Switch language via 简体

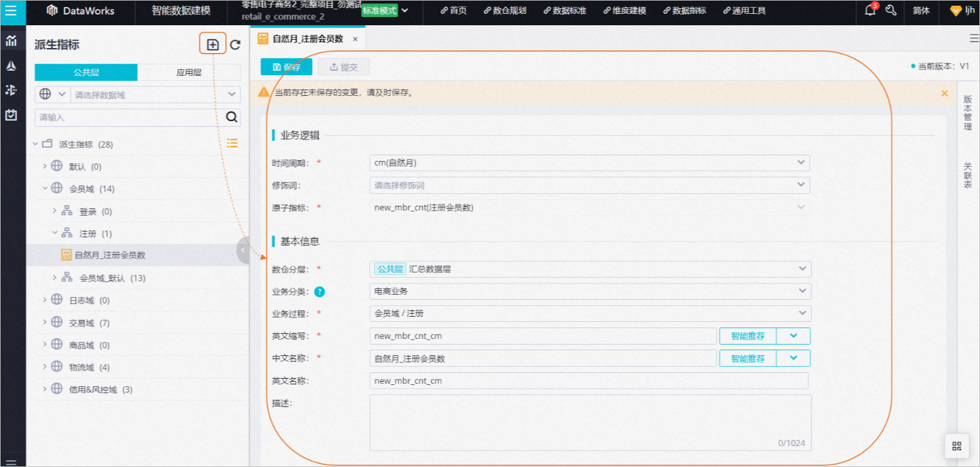point(921,11)
